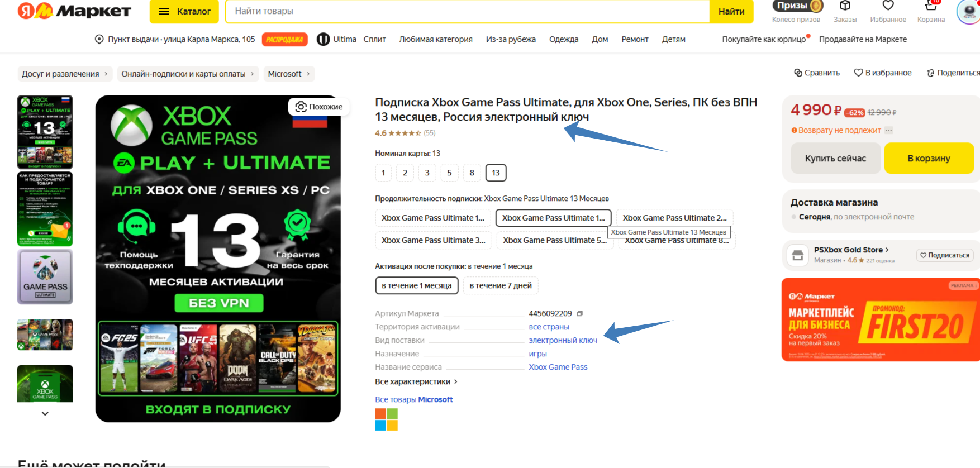Select card nominal 5
Viewport: 980px width, 468px height.
click(x=449, y=173)
